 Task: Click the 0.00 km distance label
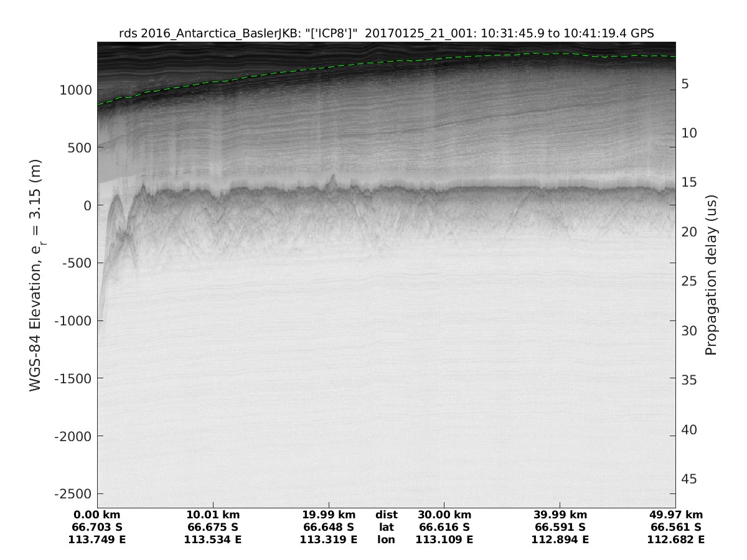pos(96,515)
